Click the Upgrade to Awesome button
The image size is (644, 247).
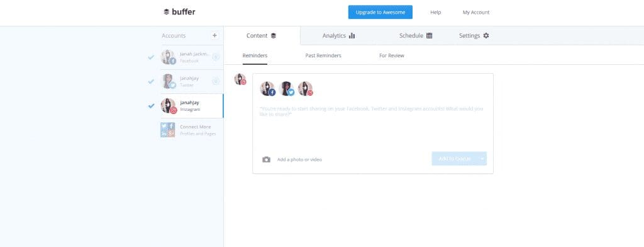click(x=380, y=12)
